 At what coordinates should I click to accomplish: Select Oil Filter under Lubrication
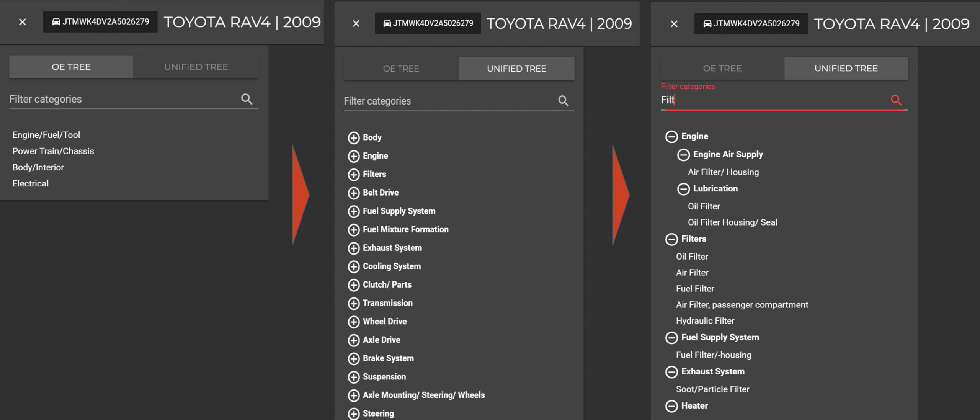704,206
